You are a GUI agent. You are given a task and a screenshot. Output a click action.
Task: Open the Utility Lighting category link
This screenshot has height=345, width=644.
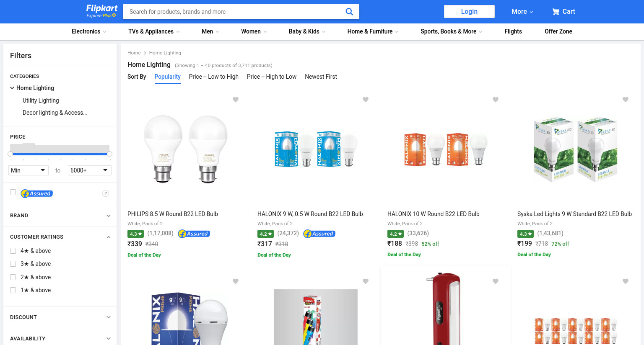point(41,100)
